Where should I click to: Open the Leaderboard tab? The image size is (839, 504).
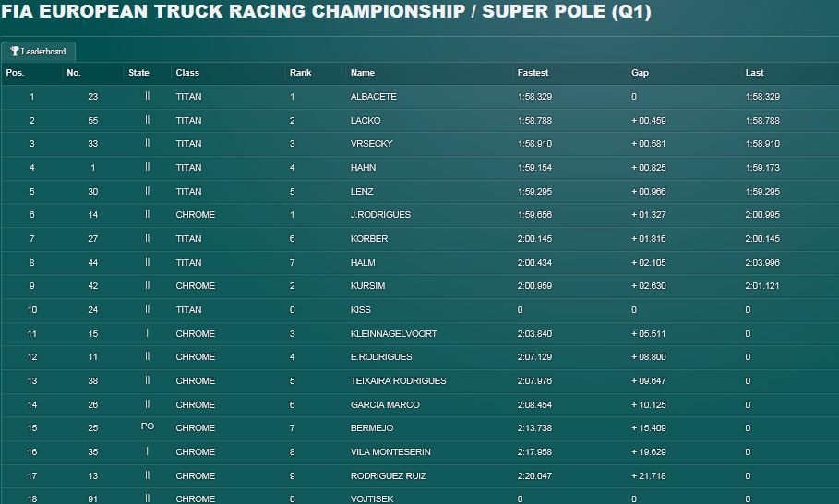click(38, 52)
